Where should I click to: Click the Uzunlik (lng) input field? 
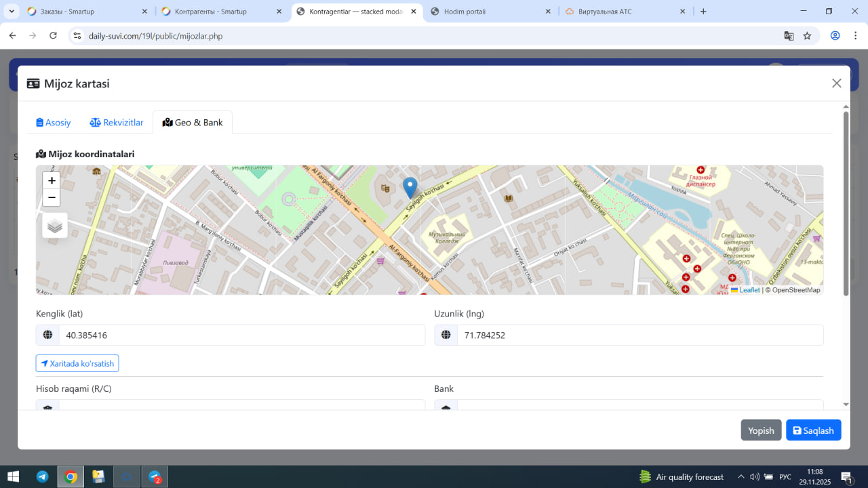click(x=639, y=335)
